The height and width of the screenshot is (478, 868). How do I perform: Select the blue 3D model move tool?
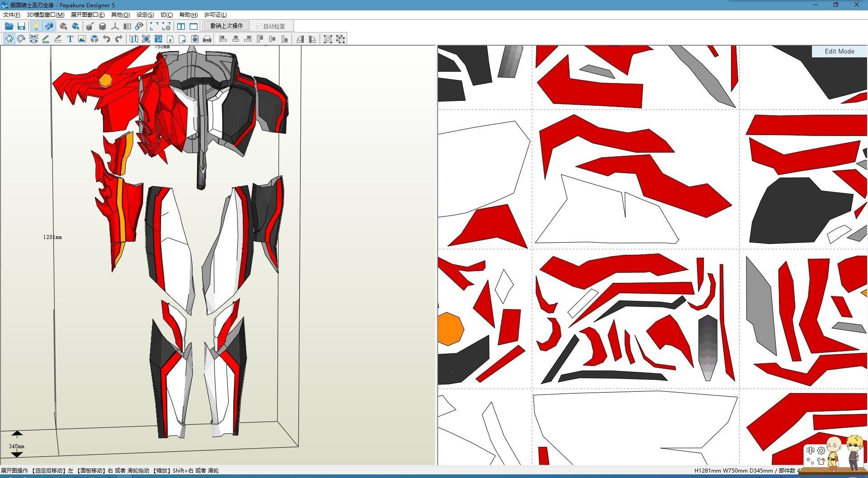[x=75, y=26]
